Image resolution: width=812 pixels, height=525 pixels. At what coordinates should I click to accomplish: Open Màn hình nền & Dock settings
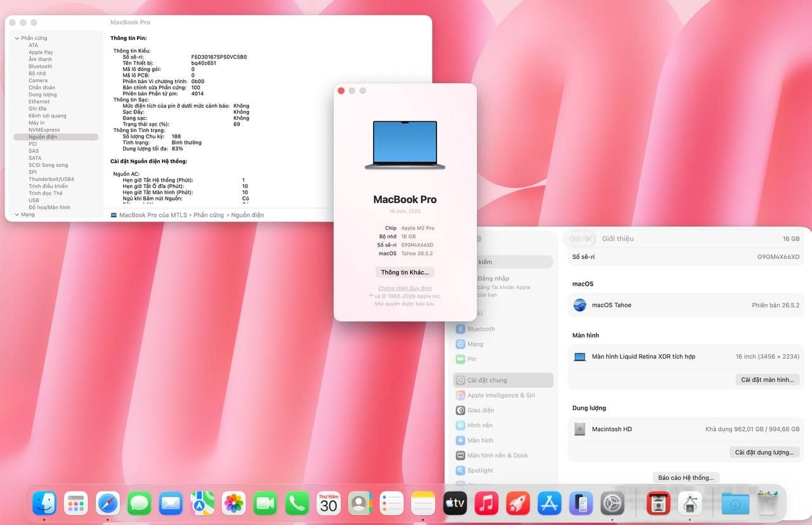coord(503,455)
